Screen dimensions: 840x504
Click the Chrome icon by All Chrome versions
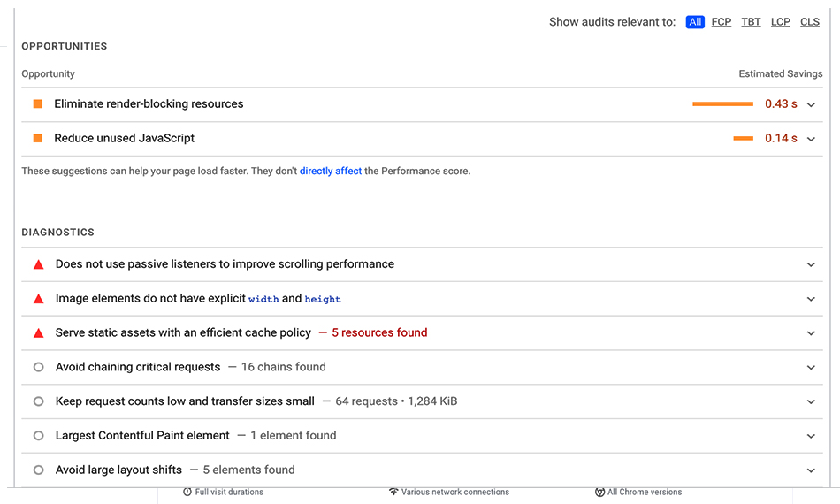point(600,493)
